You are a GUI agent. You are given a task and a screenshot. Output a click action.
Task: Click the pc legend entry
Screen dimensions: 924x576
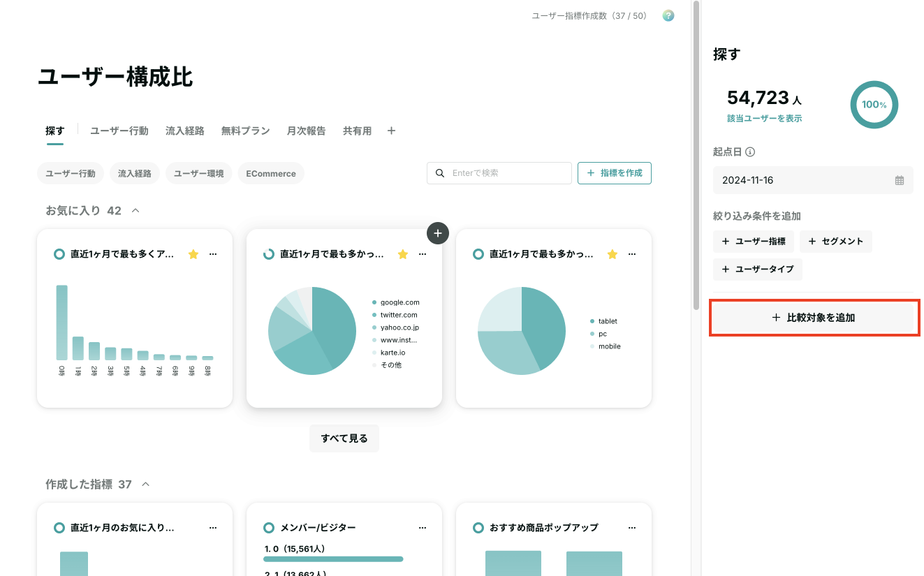pos(599,334)
